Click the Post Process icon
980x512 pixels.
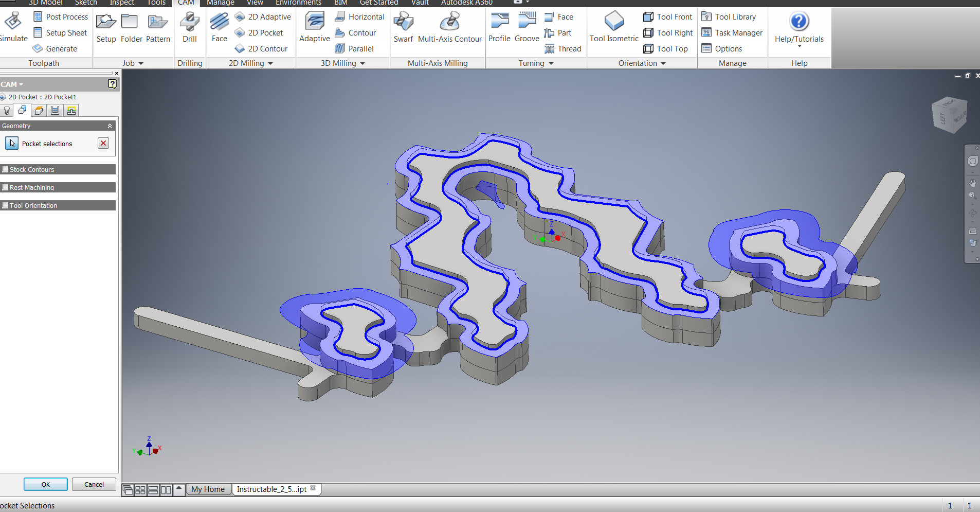(38, 16)
